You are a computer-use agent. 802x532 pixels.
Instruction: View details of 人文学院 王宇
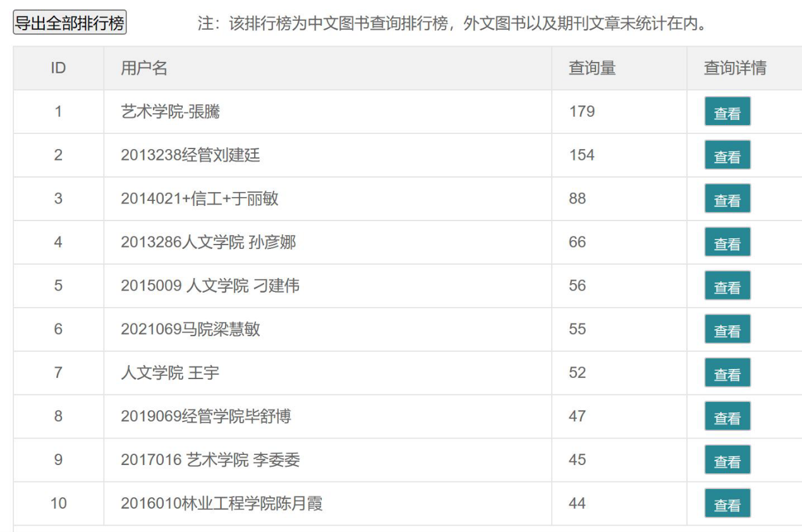[727, 373]
